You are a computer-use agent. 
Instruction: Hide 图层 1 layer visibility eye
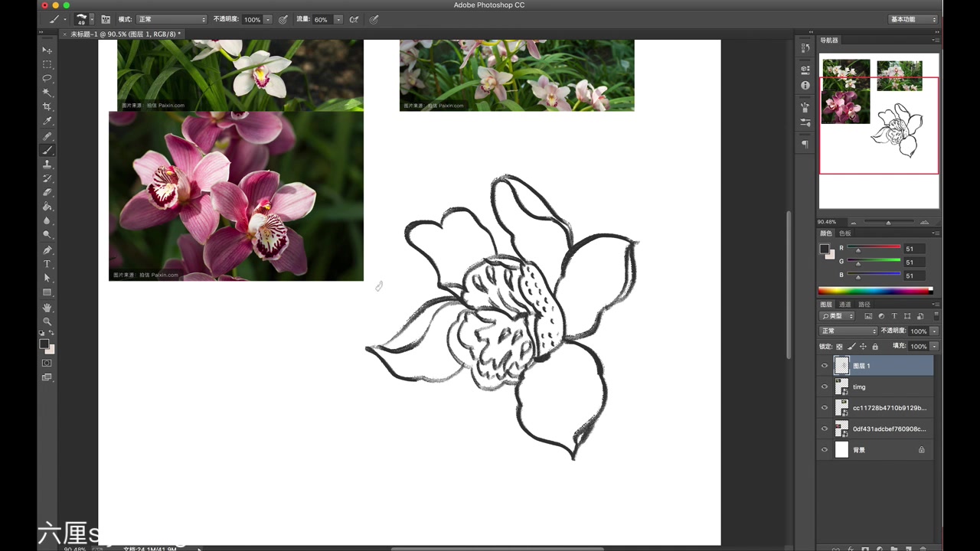click(825, 366)
